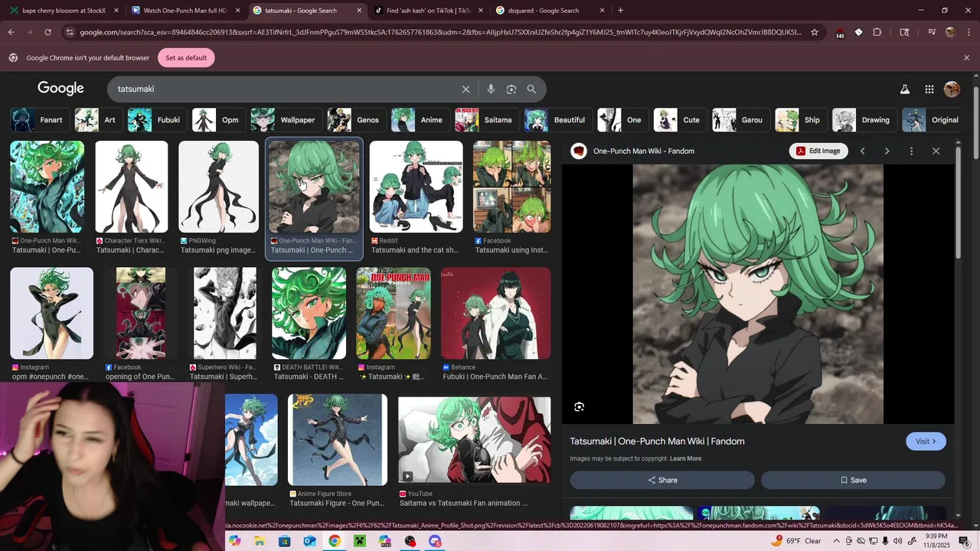Open more options in image preview panel
Viewport: 980px width, 551px height.
coord(911,151)
